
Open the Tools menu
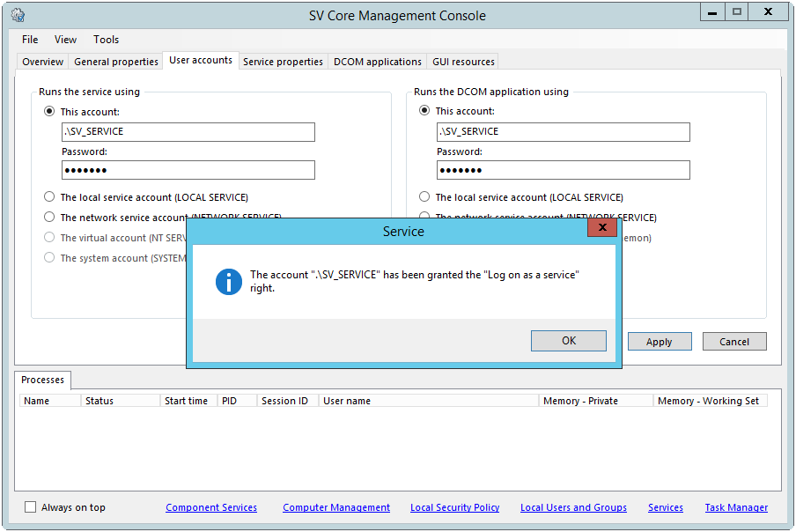(x=106, y=40)
